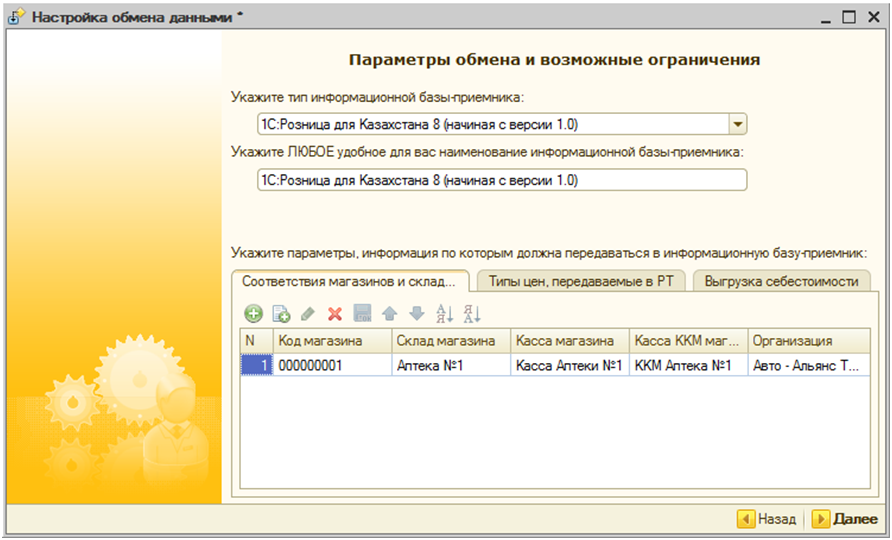Open the 'Выгрузка себестоимости' tab
The height and width of the screenshot is (540, 892).
[x=781, y=281]
